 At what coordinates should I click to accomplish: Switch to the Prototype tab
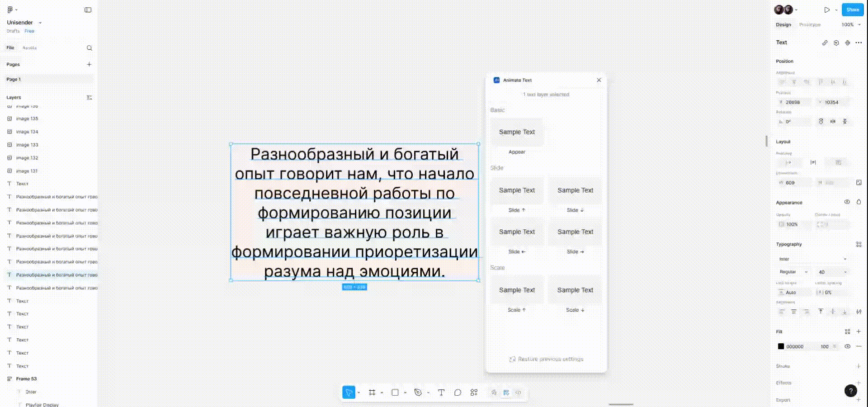(x=809, y=25)
